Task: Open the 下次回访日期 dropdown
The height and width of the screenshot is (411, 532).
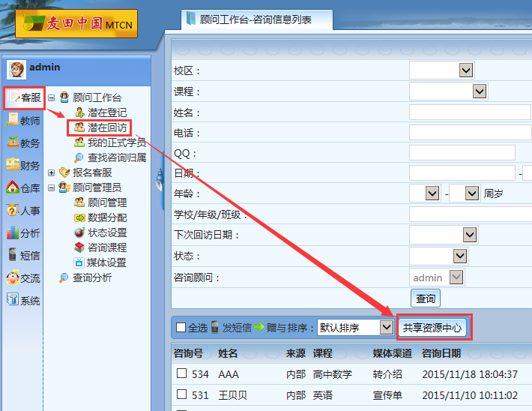Action: 470,235
